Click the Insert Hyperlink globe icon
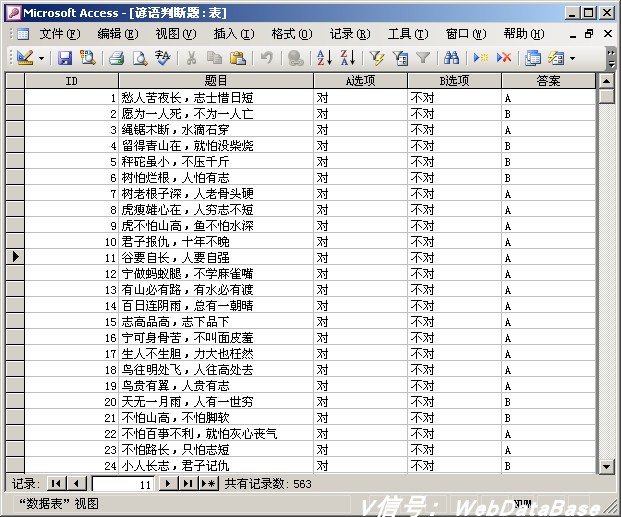 [295, 58]
